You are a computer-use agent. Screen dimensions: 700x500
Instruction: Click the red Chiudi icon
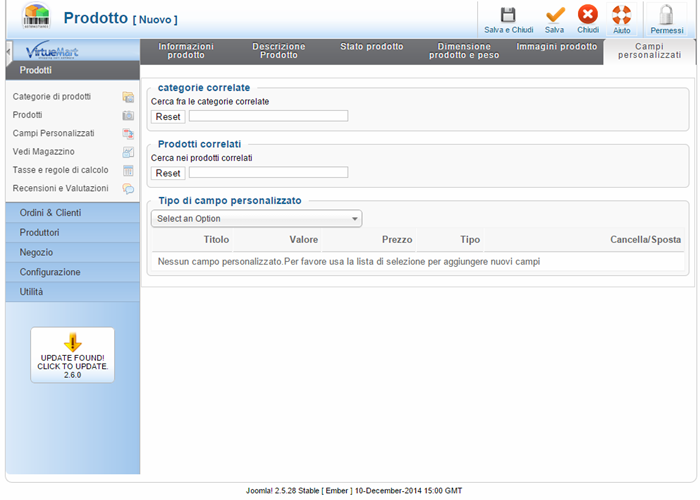588,15
